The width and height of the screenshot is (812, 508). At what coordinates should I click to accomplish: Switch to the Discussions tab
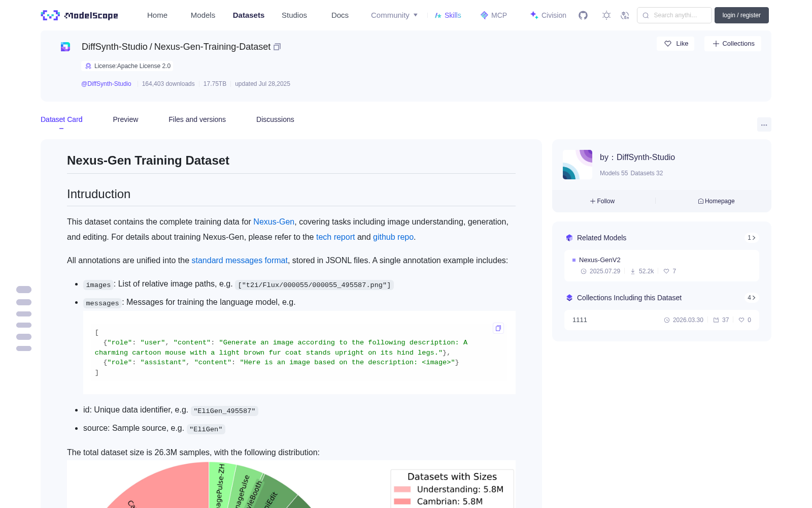pyautogui.click(x=275, y=119)
